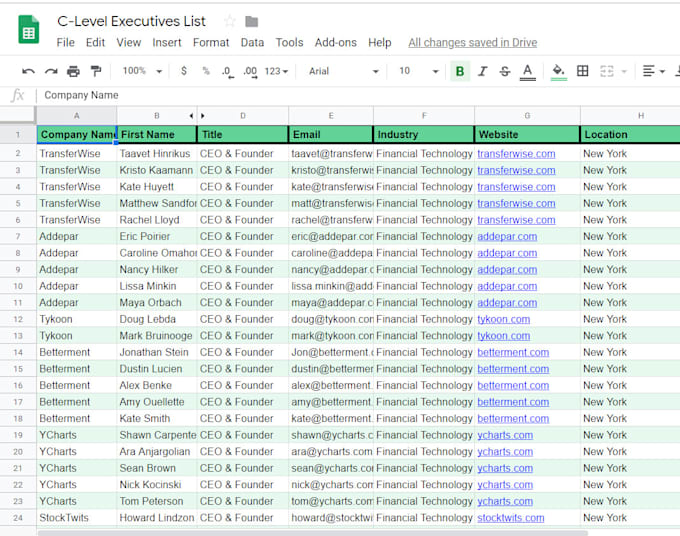Open tykoon.com link in row 12
680x536 pixels.
[503, 320]
